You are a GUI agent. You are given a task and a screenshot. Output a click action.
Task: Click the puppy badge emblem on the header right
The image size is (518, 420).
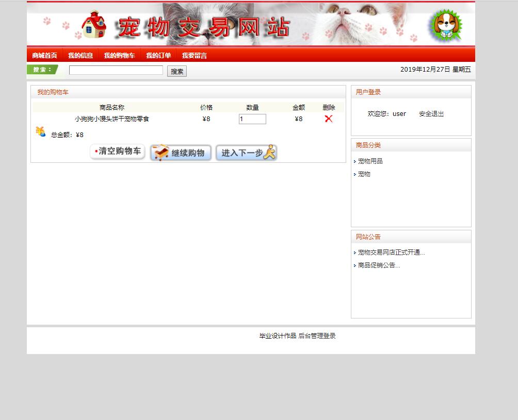pyautogui.click(x=447, y=24)
